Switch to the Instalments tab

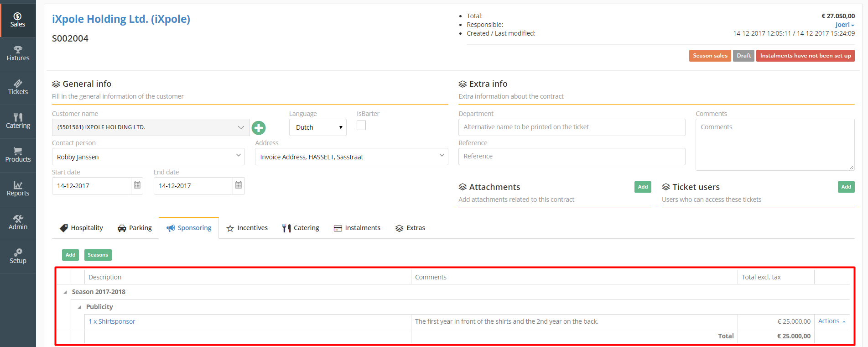[x=357, y=228]
